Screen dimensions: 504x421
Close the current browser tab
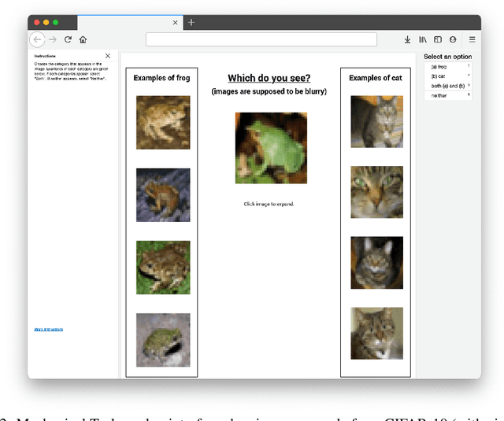point(173,22)
